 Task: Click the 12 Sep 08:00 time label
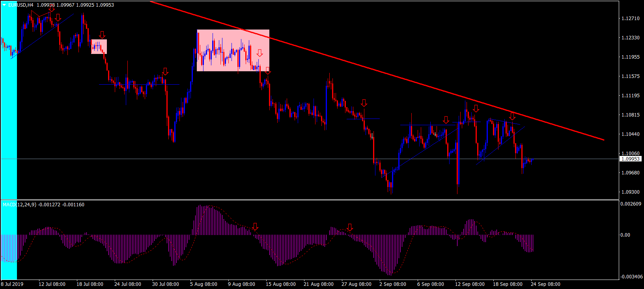coord(470,284)
